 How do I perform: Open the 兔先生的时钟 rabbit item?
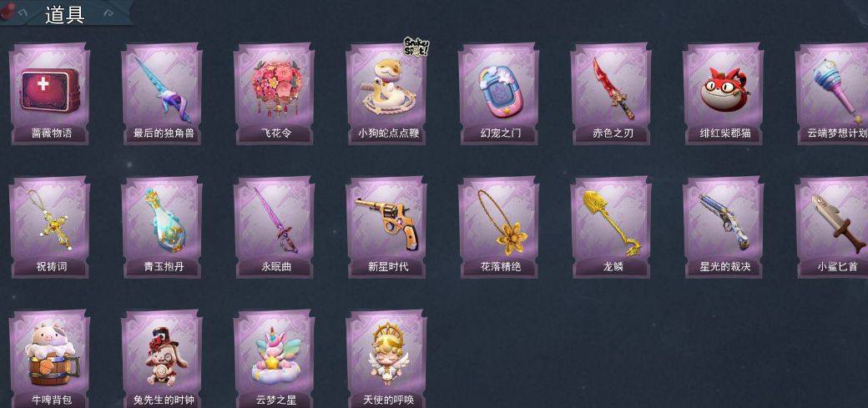point(162,359)
